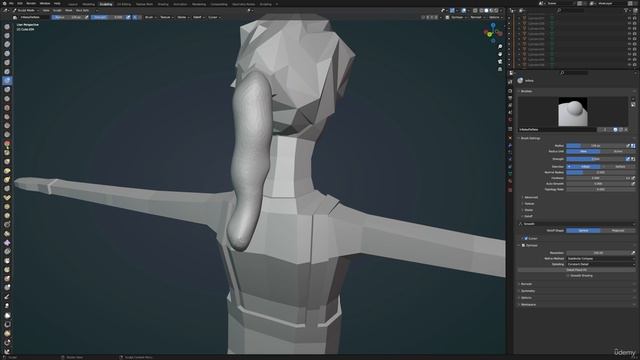Choose Sphere falloff shape

583,231
